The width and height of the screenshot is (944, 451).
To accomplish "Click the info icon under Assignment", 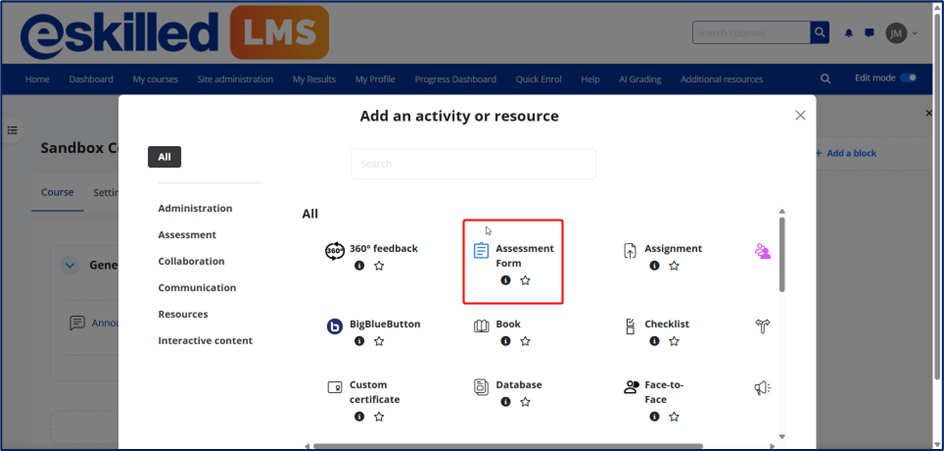I will [x=654, y=266].
